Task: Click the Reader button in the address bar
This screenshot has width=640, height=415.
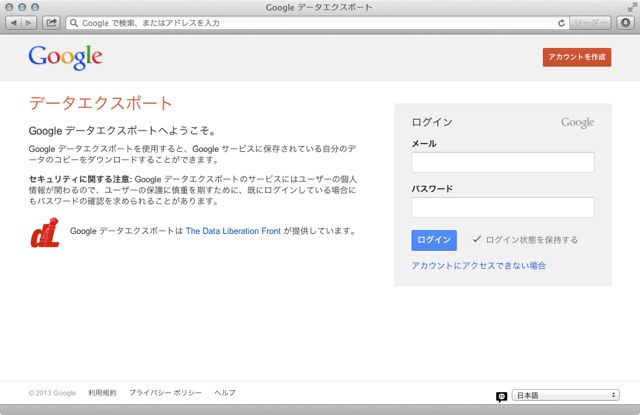Action: pyautogui.click(x=590, y=23)
